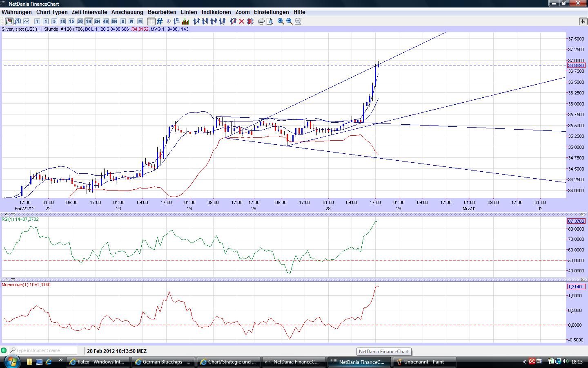The width and height of the screenshot is (588, 368).
Task: Switch to Unbenannt - Paint taskbar window
Action: coord(425,362)
